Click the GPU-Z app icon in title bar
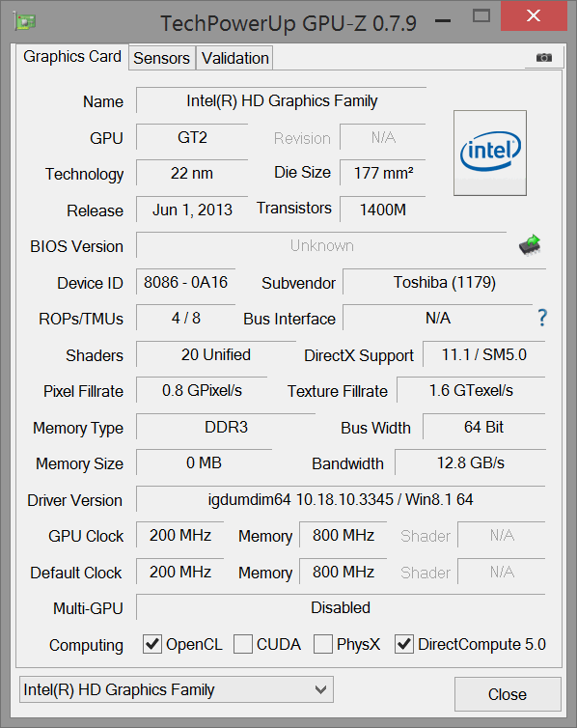Screen dimensions: 577x728 [25, 22]
